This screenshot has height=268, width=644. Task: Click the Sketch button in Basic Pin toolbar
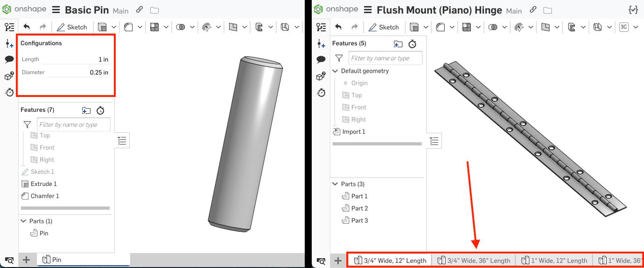click(72, 27)
